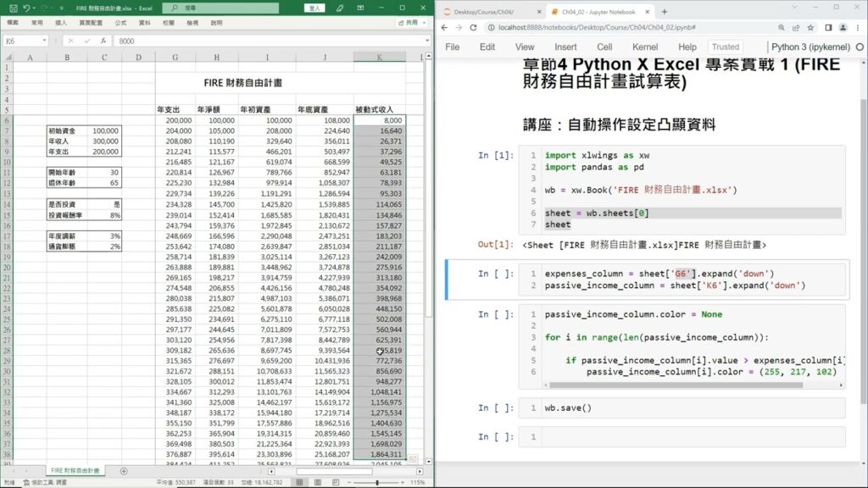Open the Kernel menu in Jupyter
Image resolution: width=868 pixels, height=488 pixels.
click(644, 47)
